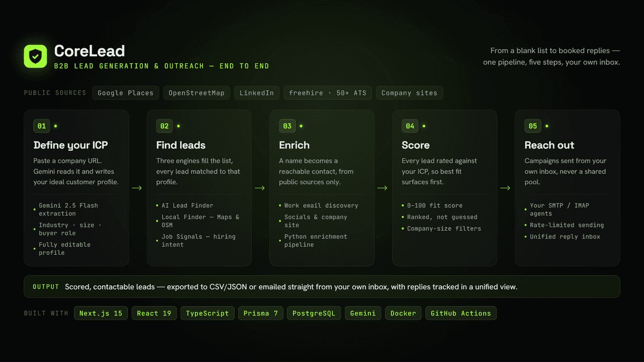Viewport: 644px width, 362px height.
Task: Click 'From a blank list to booked replies' text
Action: pyautogui.click(x=555, y=51)
